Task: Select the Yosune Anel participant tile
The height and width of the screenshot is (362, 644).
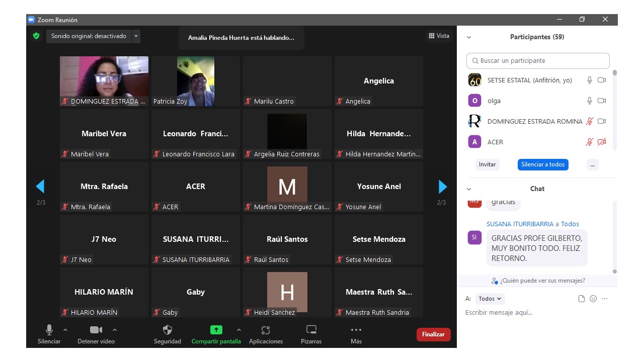Action: (379, 187)
